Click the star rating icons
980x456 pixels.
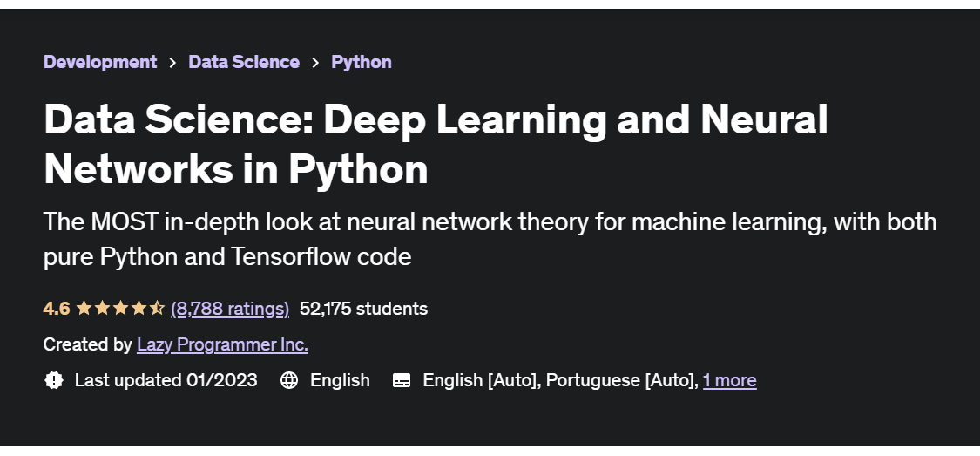[x=120, y=309]
